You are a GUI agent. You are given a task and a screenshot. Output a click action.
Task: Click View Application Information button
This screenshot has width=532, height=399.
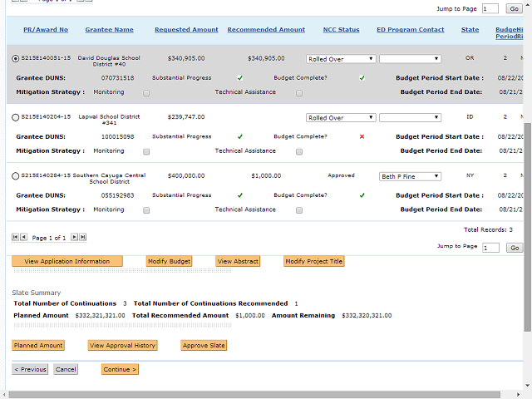point(67,261)
